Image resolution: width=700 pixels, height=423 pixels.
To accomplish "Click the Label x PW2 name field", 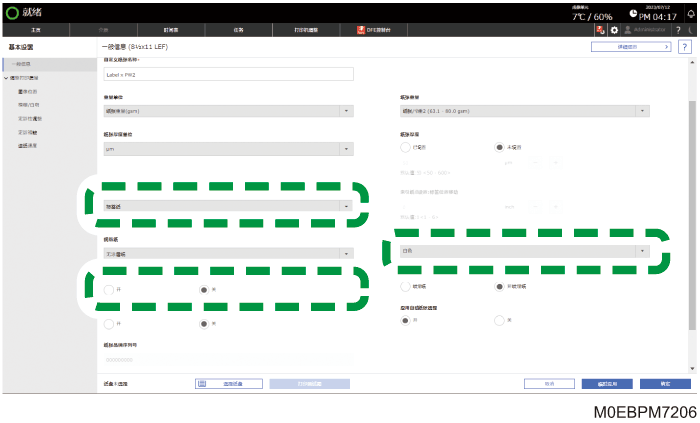I will (x=229, y=75).
